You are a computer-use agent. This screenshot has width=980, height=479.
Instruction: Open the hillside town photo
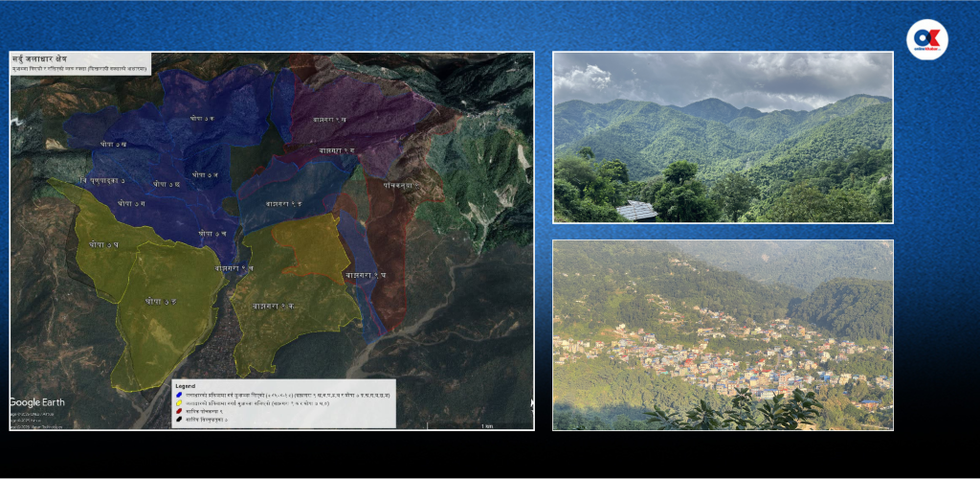pyautogui.click(x=723, y=334)
